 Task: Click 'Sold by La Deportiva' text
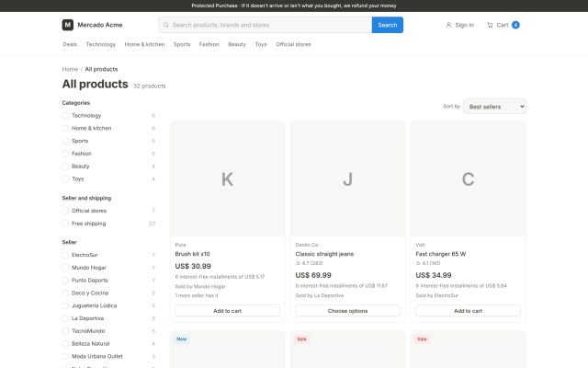click(320, 295)
